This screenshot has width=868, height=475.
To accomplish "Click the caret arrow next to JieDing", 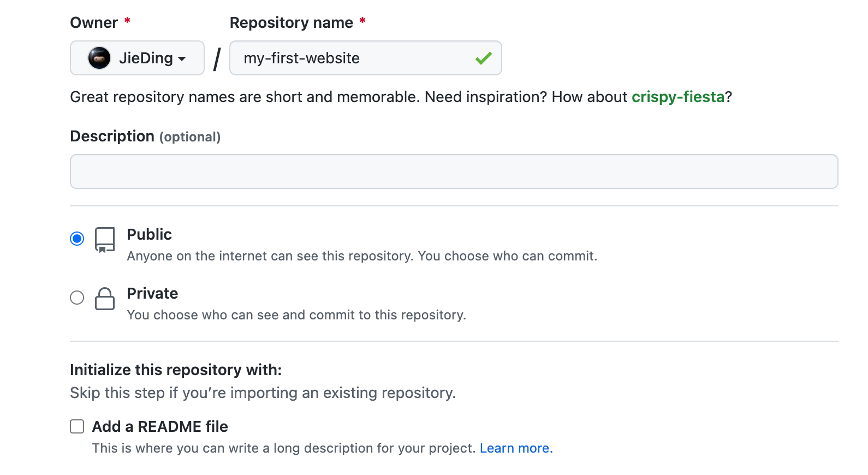I will 182,59.
